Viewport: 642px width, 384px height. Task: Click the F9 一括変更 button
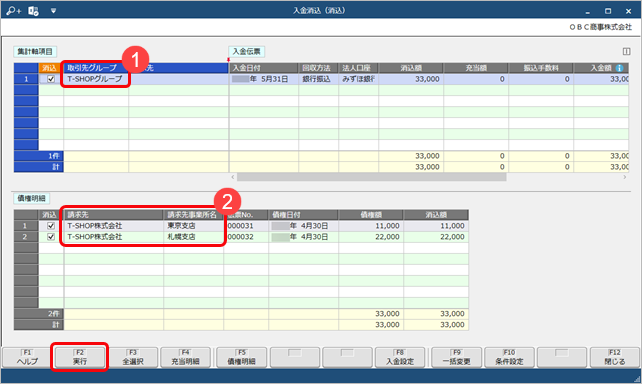(457, 357)
